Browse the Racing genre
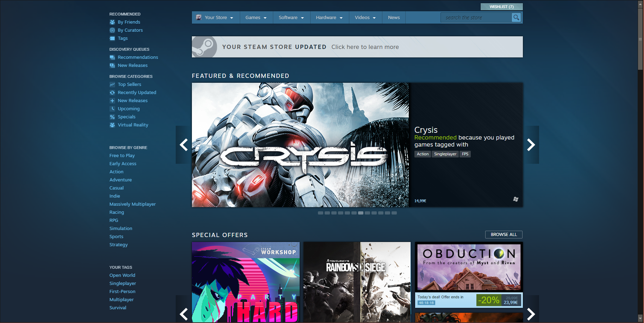644x323 pixels. coord(117,212)
